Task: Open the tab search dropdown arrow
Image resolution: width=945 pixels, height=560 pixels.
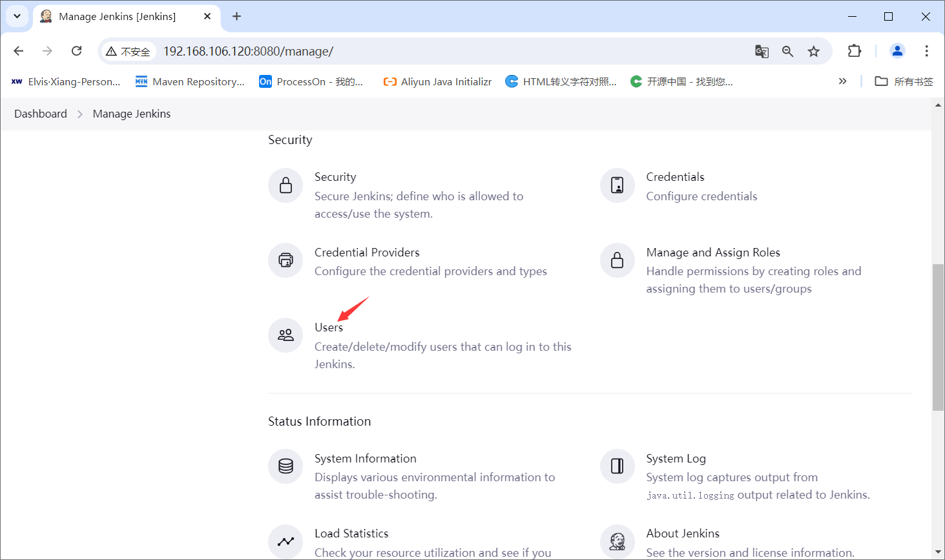Action: [17, 16]
